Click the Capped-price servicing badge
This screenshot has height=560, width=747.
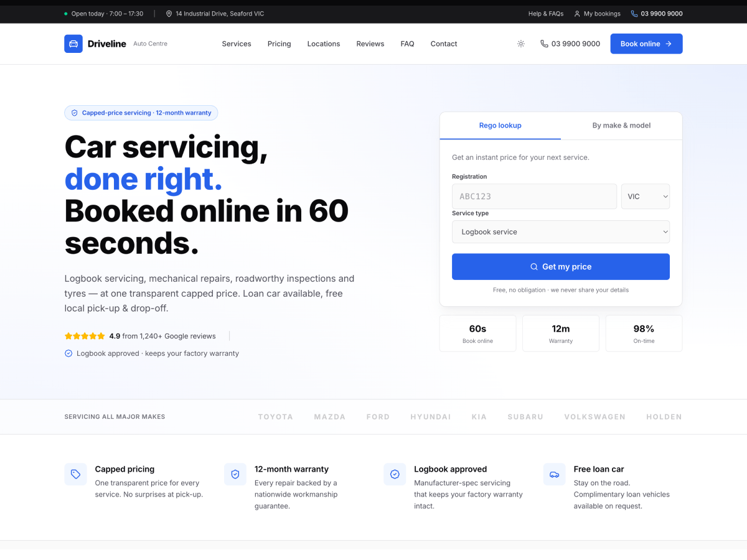(x=141, y=113)
